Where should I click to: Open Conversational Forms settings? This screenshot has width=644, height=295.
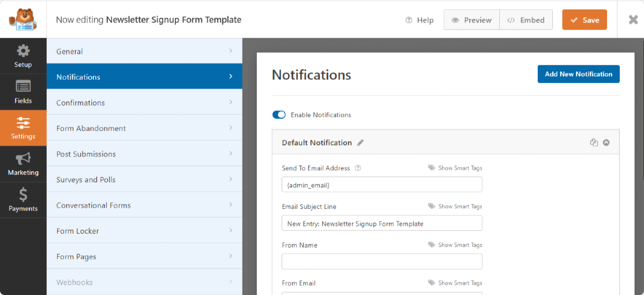click(x=145, y=205)
